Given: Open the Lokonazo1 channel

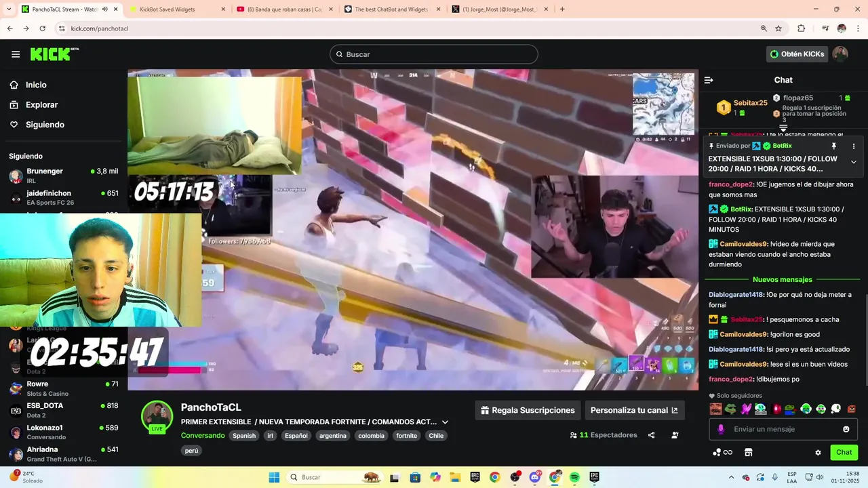Looking at the screenshot, I should click(64, 432).
